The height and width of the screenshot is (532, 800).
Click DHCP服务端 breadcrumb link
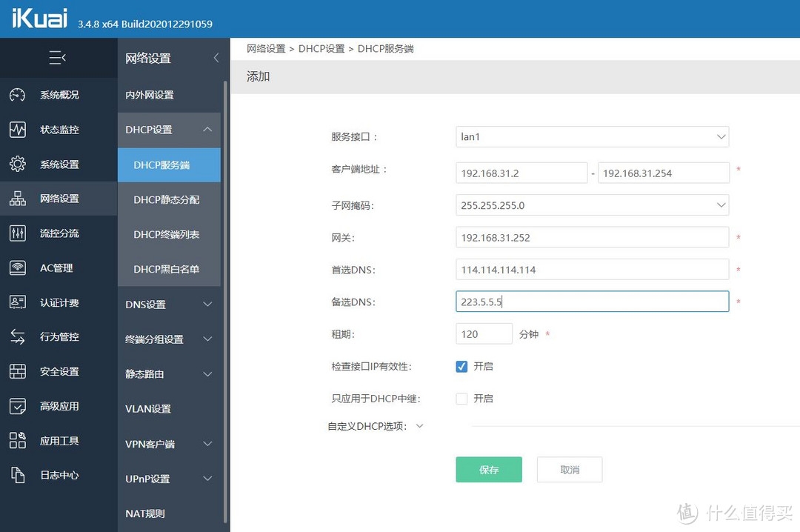pyautogui.click(x=386, y=49)
